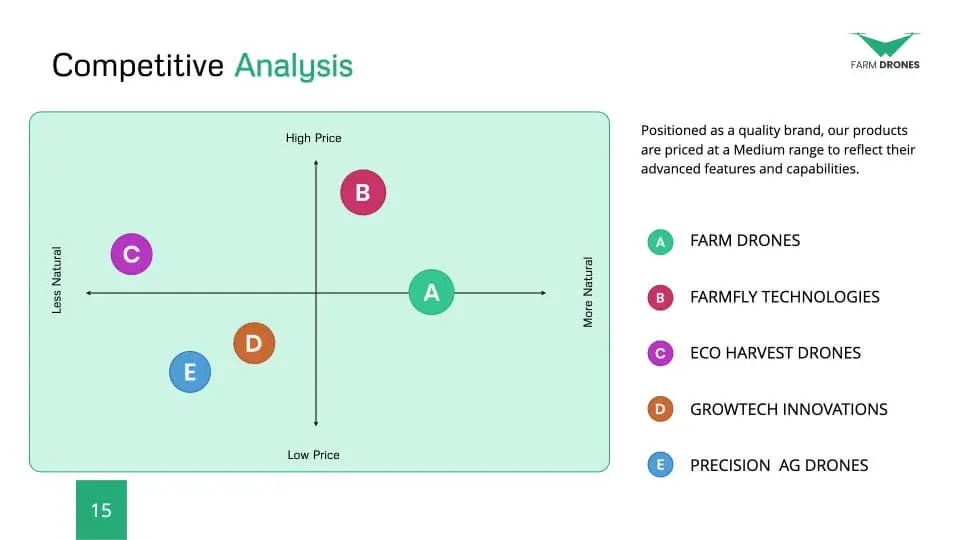Click the legend D circle icon
Viewport: 960px width, 540px height.
(x=661, y=409)
